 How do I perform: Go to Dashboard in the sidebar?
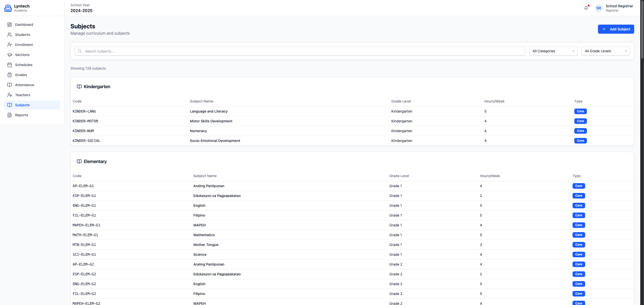pyautogui.click(x=32, y=25)
